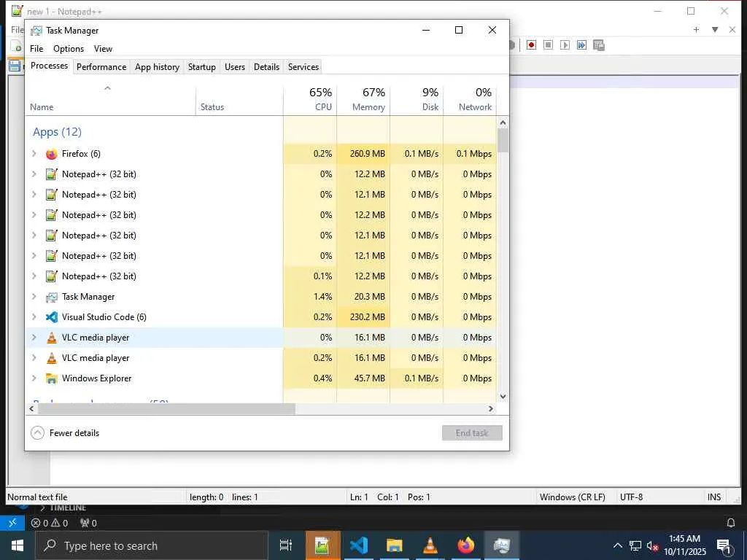Expand the VLC media player row with 0.2% CPU
This screenshot has width=747, height=560.
point(34,357)
